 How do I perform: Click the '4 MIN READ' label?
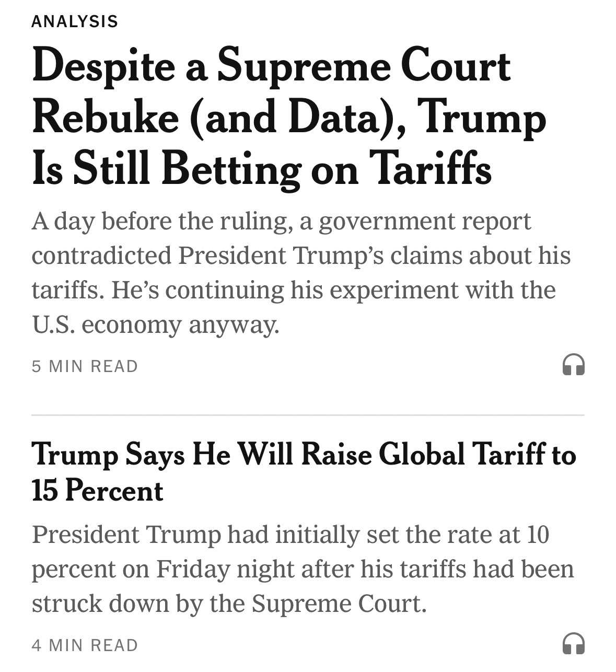85,645
